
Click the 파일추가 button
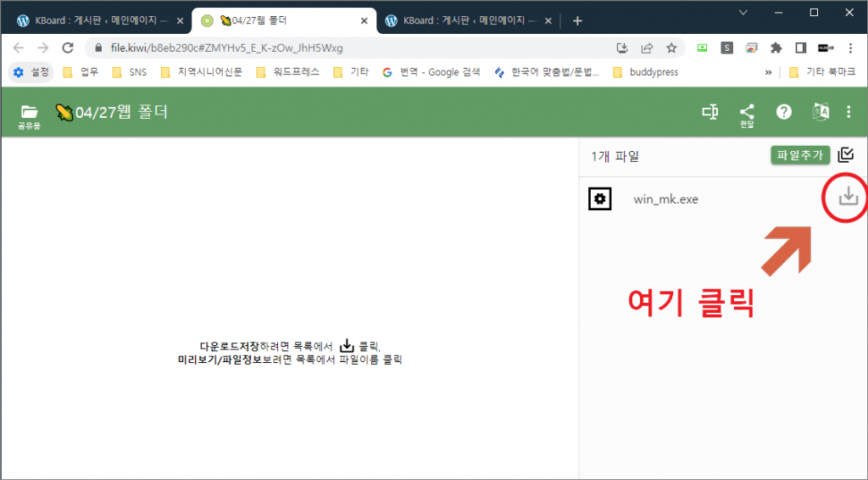coord(800,155)
